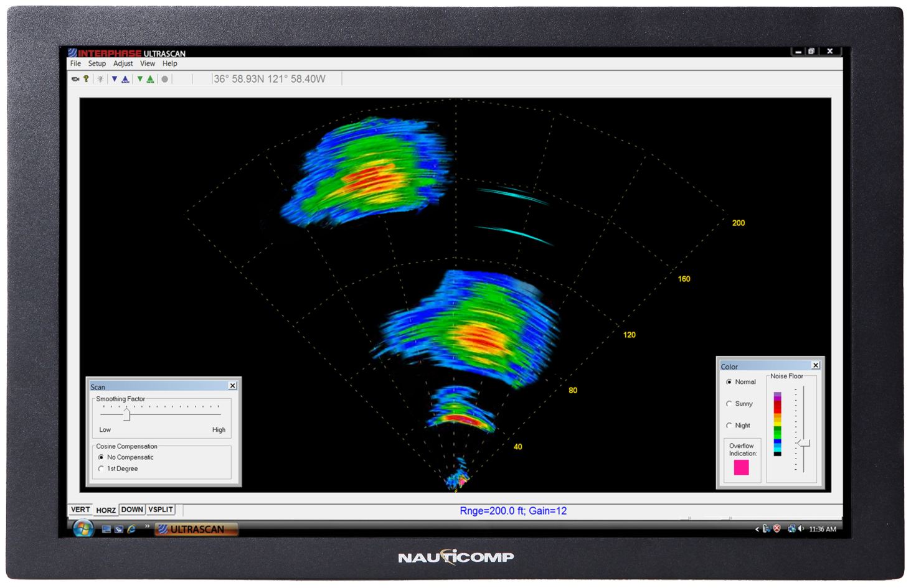Click the Noise Floor slider thumb
The width and height of the screenshot is (911, 588).
[804, 443]
